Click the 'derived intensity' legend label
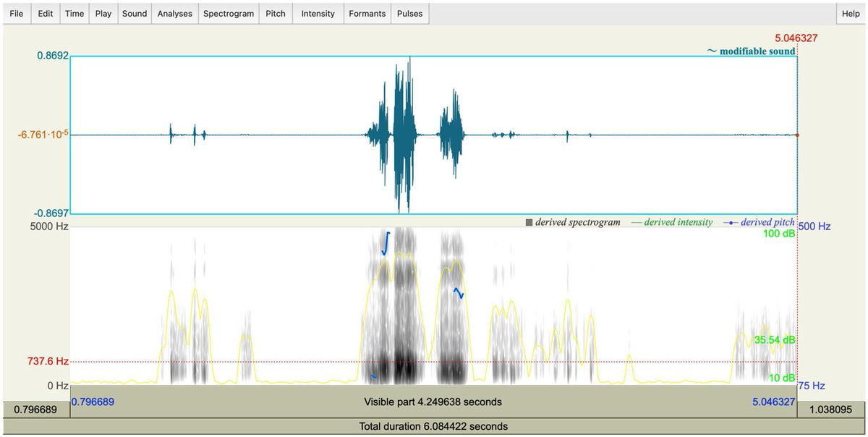Screen dimensions: 868x437 [x=672, y=222]
